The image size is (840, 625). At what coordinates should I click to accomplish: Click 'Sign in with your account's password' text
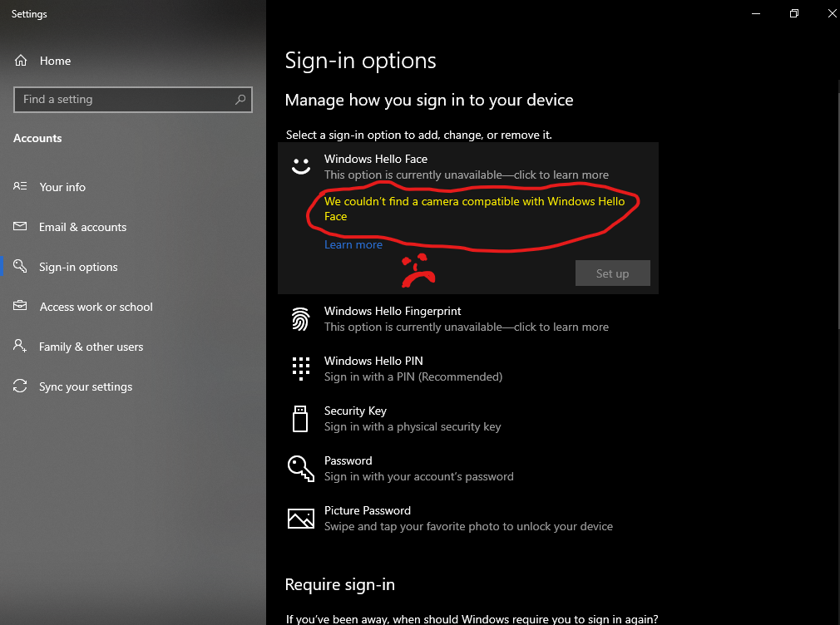click(x=419, y=477)
